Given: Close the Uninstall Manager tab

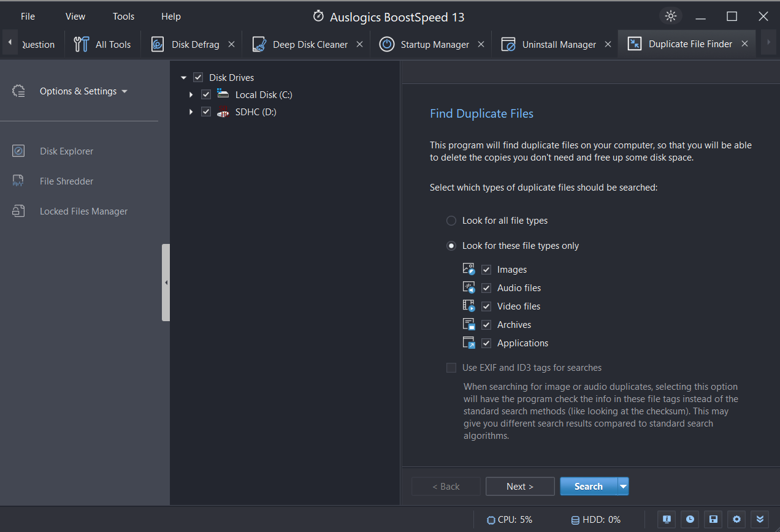Looking at the screenshot, I should (x=608, y=44).
